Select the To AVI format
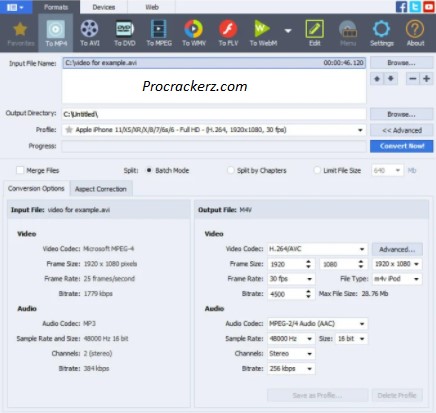 pos(90,33)
